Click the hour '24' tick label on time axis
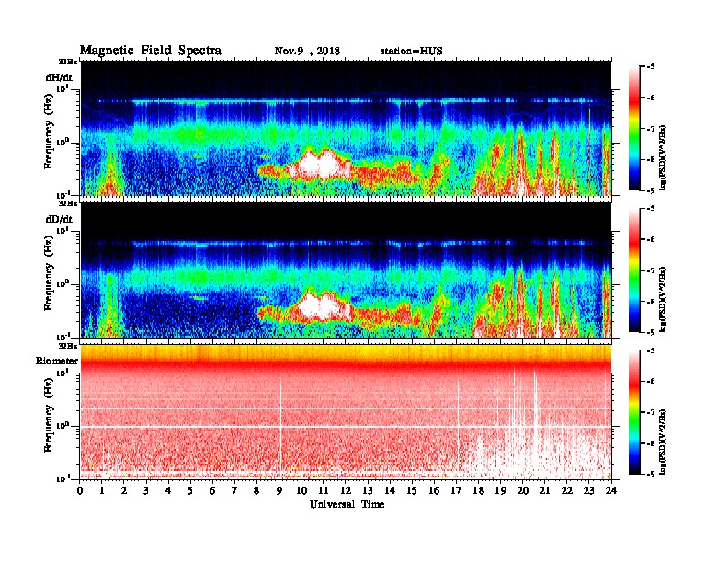This screenshot has height=563, width=728. (x=611, y=490)
